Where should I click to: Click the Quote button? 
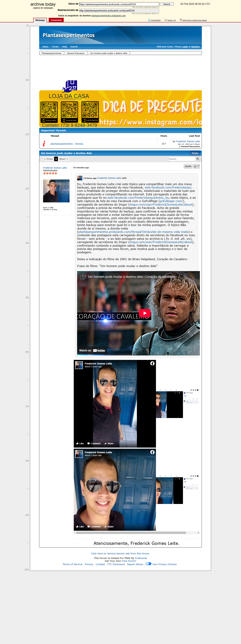coord(188,166)
